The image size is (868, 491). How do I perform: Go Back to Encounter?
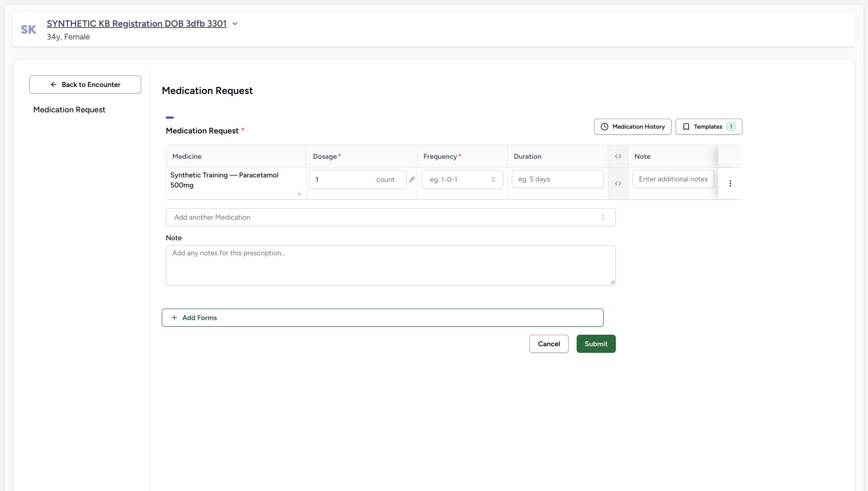point(85,84)
